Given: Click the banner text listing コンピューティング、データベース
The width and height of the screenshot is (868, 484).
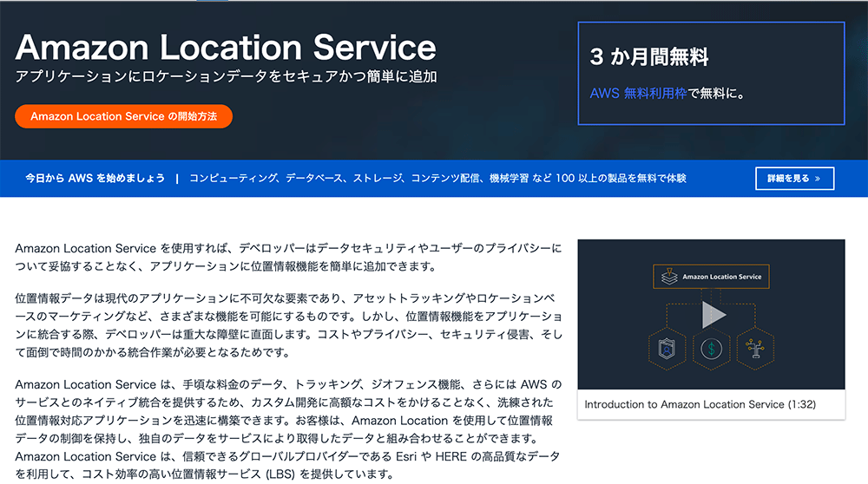Looking at the screenshot, I should coord(437,179).
